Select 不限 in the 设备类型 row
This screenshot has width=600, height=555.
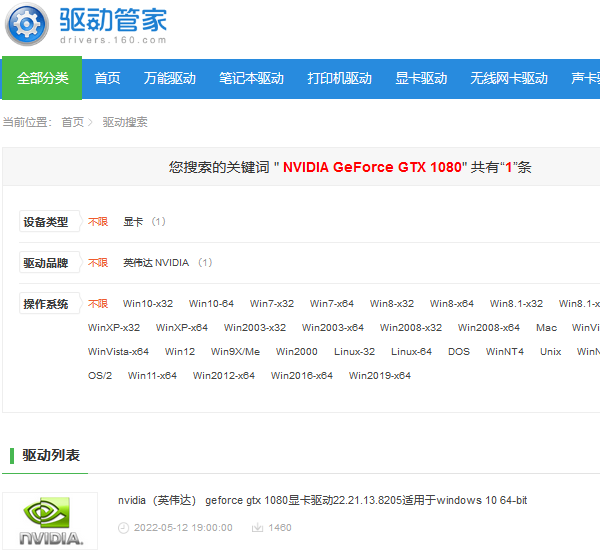click(x=98, y=222)
